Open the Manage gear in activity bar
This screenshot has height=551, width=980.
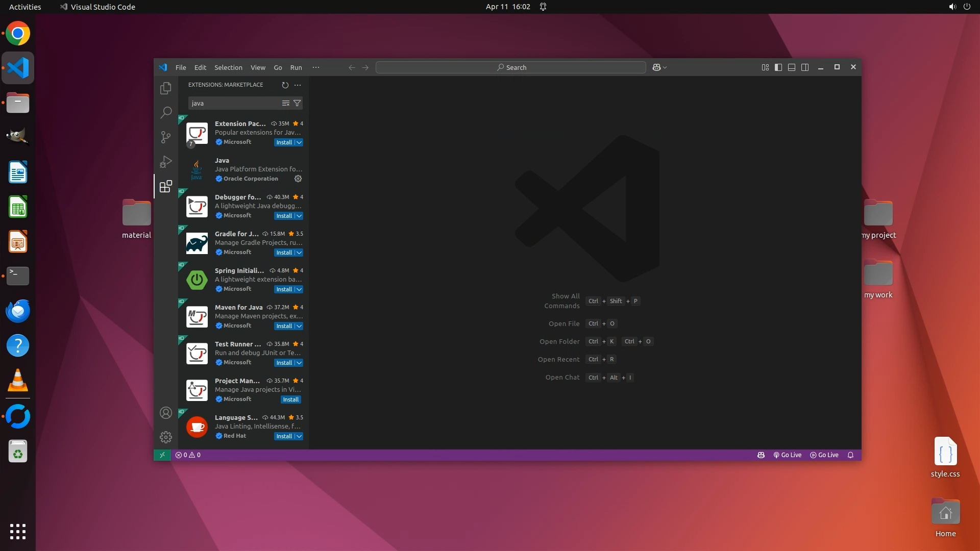[165, 437]
